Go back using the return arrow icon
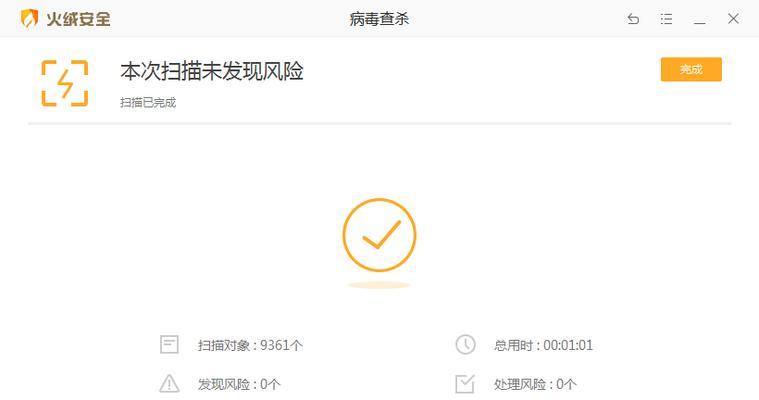759x400 pixels. click(x=633, y=19)
